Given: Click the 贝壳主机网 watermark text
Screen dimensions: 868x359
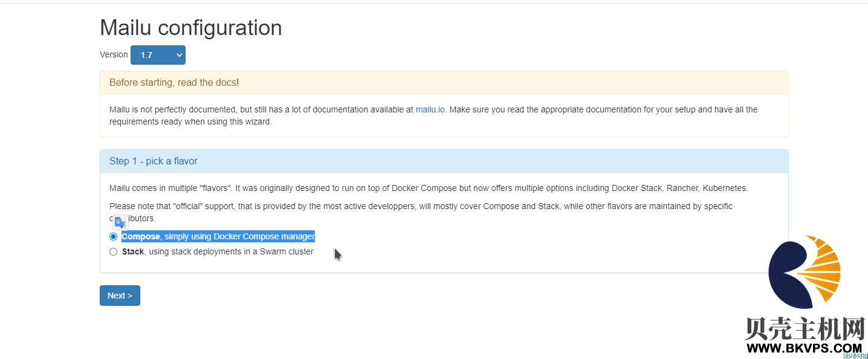Looking at the screenshot, I should (805, 328).
